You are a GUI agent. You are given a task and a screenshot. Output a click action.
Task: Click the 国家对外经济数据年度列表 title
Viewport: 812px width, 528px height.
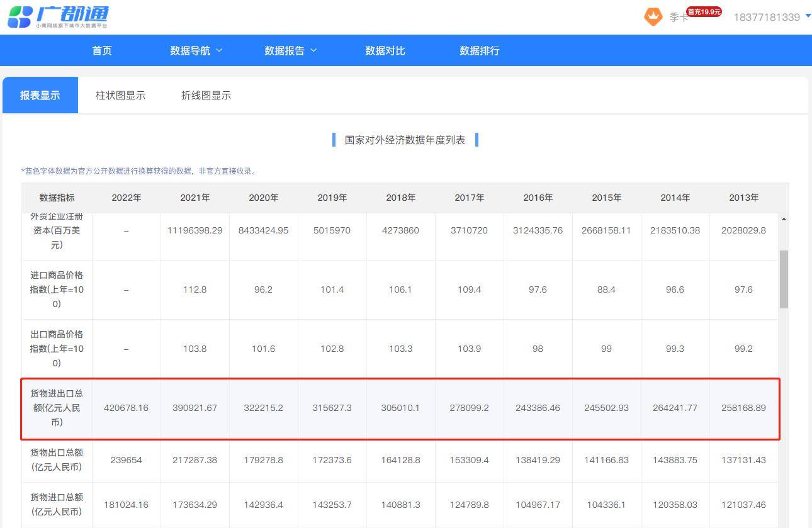pos(405,140)
